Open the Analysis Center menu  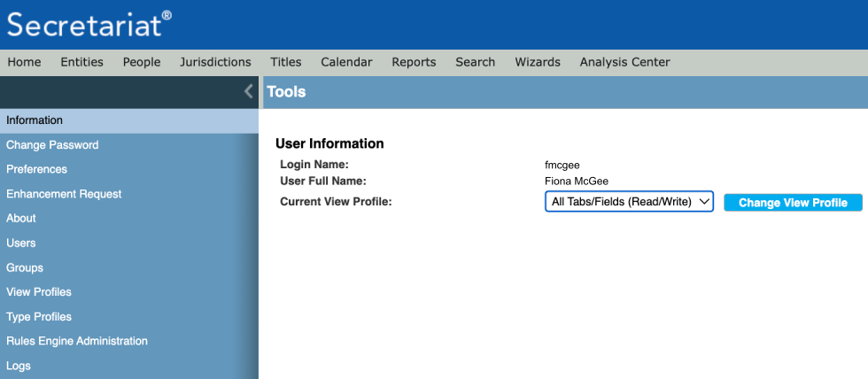pos(625,62)
